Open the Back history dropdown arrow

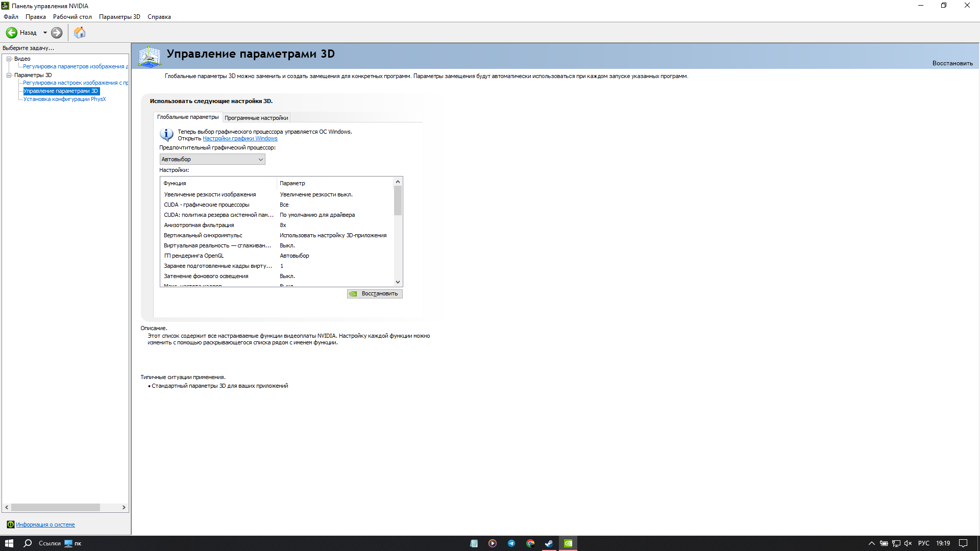45,33
